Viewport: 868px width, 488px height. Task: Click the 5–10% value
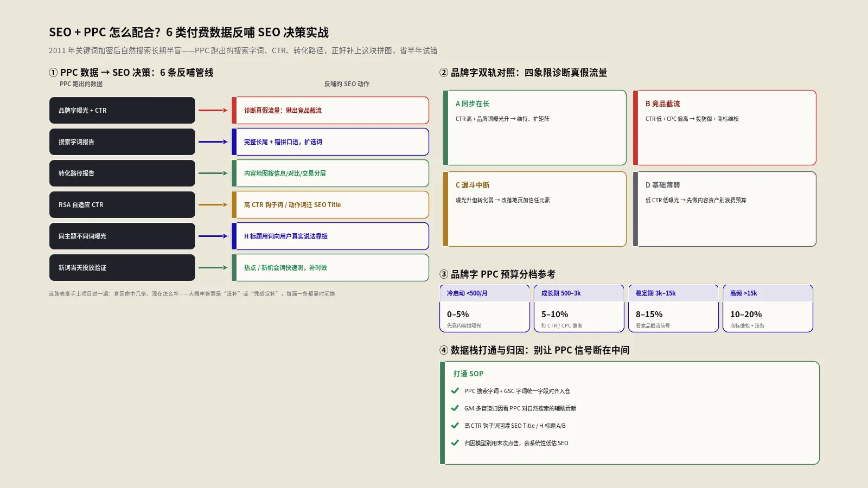pyautogui.click(x=554, y=314)
